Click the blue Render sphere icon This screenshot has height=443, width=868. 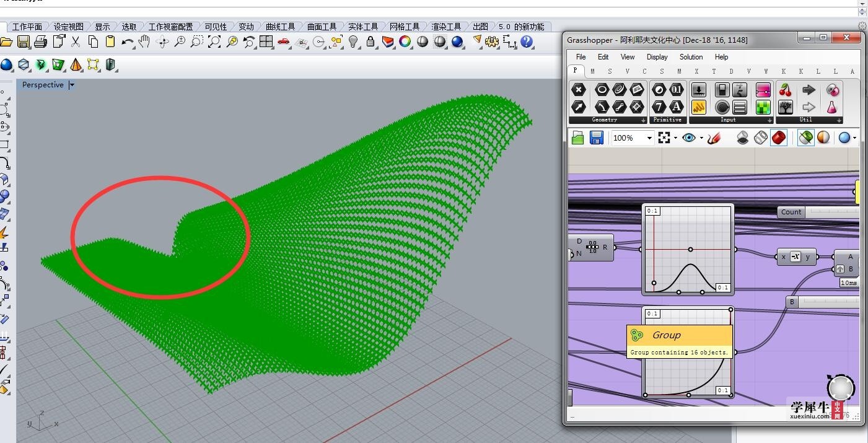click(457, 42)
